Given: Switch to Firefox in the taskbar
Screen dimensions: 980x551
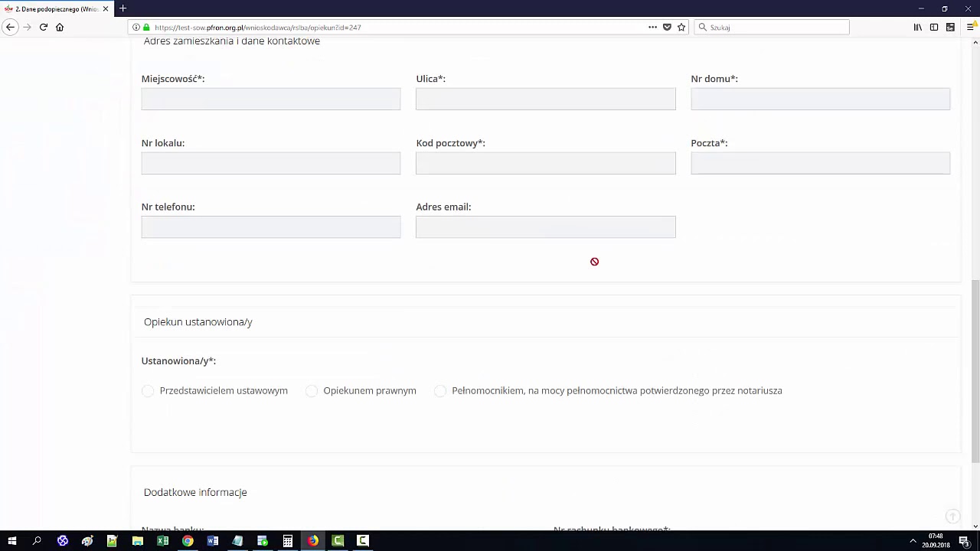Looking at the screenshot, I should (313, 541).
